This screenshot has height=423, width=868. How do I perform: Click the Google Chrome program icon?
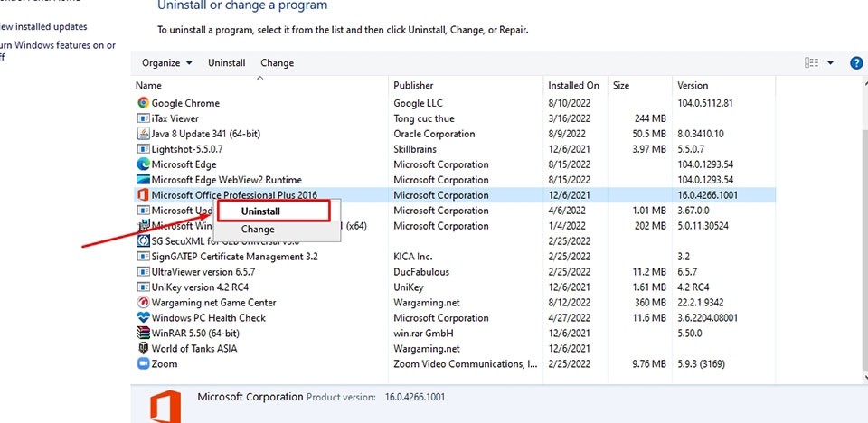tap(143, 103)
